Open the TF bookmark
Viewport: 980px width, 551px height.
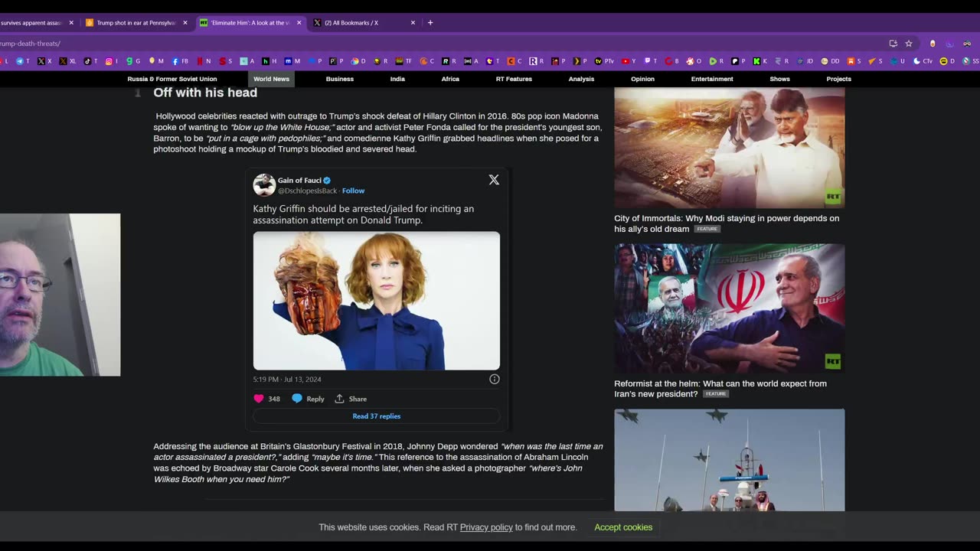coord(403,61)
